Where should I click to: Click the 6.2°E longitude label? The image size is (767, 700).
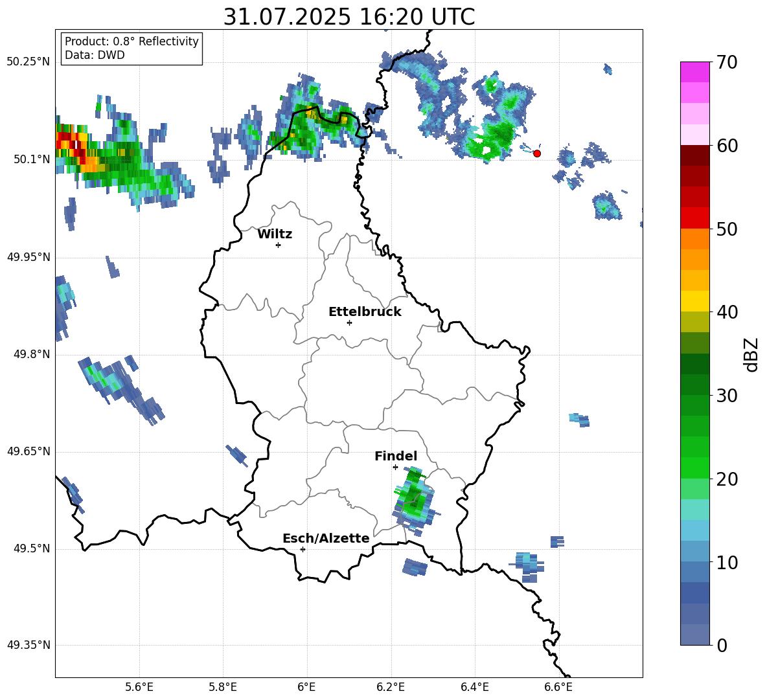coord(391,687)
